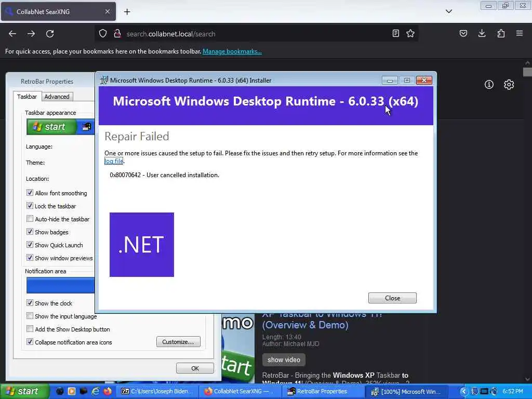Enable Add the Show Desktop button

tap(30, 329)
